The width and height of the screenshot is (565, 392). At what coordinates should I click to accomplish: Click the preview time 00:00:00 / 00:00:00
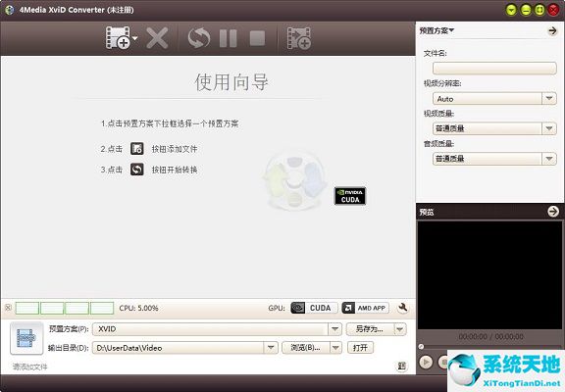[490, 336]
